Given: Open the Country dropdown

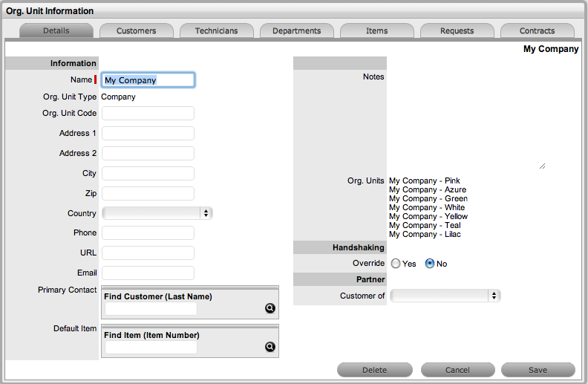Looking at the screenshot, I should pos(157,213).
